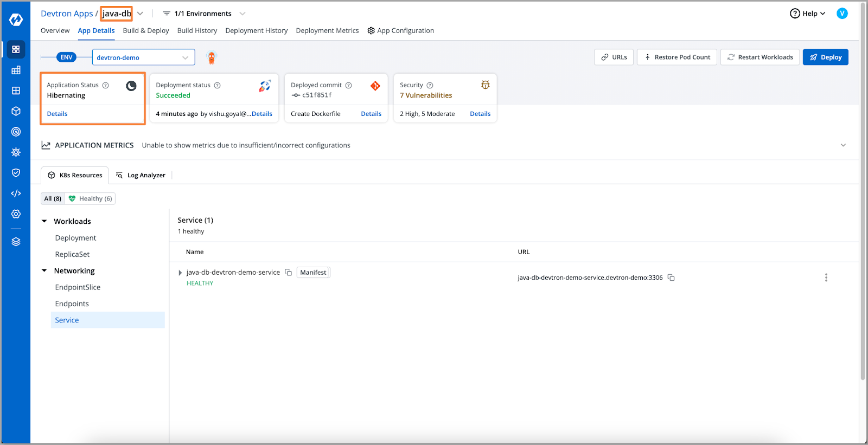This screenshot has height=445, width=868.
Task: Filter resources by Healthy (6)
Action: point(90,198)
